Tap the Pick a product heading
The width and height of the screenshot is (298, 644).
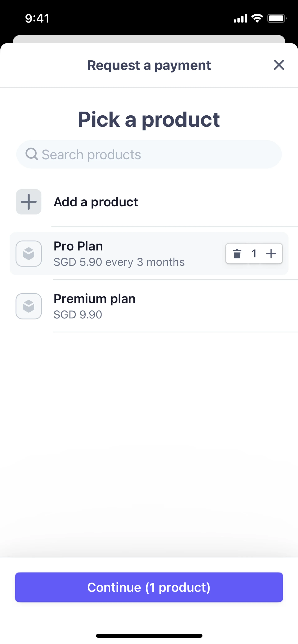click(149, 120)
